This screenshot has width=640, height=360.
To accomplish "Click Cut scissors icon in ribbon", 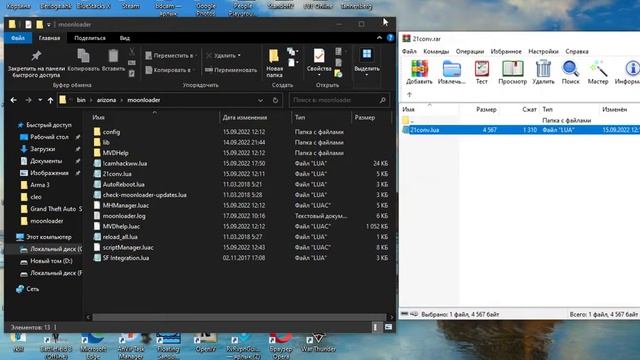I will (x=131, y=51).
